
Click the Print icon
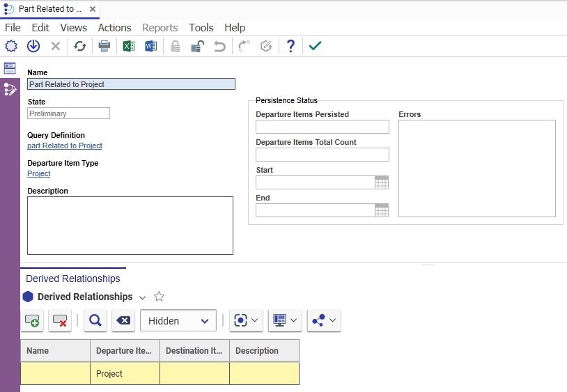(104, 46)
